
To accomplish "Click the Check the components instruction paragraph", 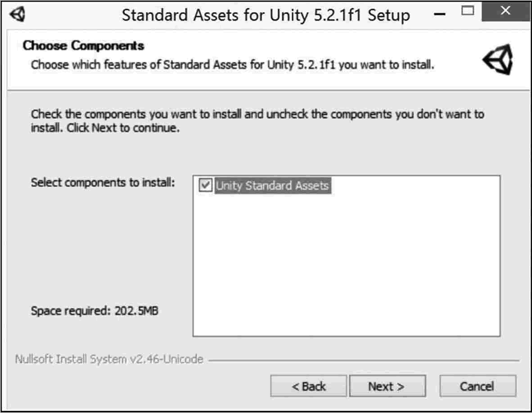I will pyautogui.click(x=257, y=120).
